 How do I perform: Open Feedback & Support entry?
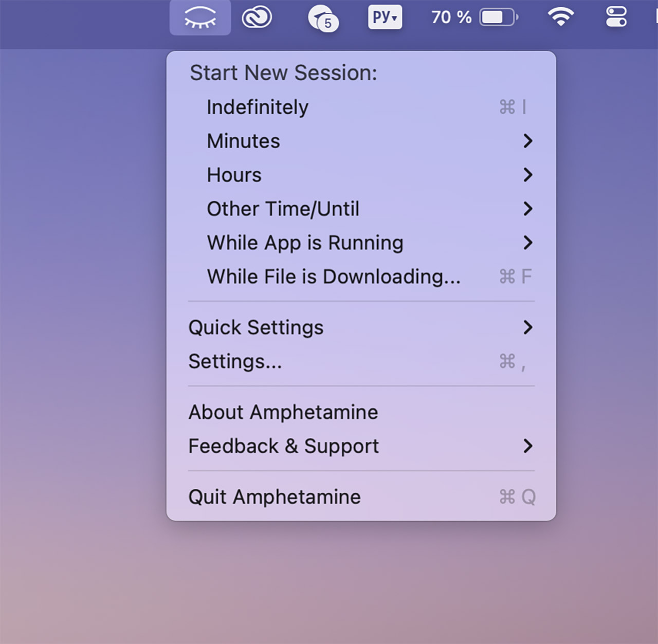[361, 446]
